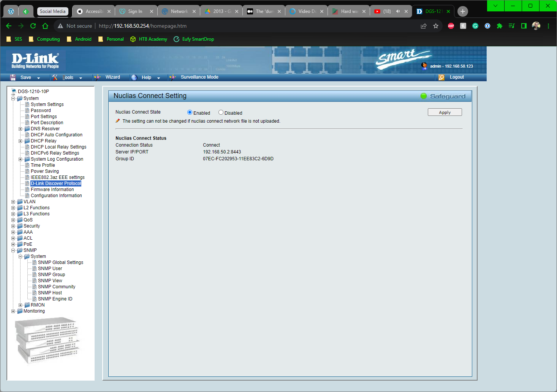Click the Logout link
This screenshot has height=392, width=557.
[x=457, y=77]
